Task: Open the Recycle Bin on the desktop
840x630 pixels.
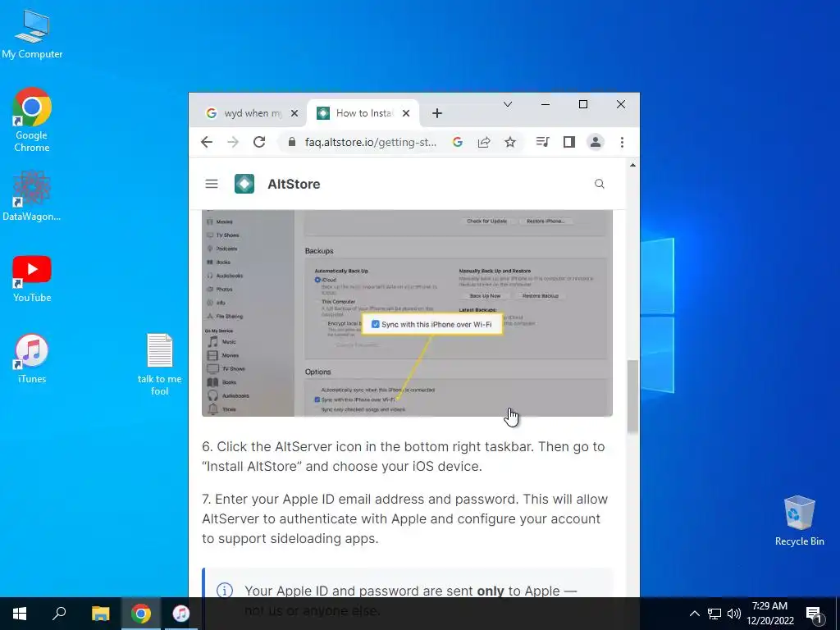Action: coord(799,521)
